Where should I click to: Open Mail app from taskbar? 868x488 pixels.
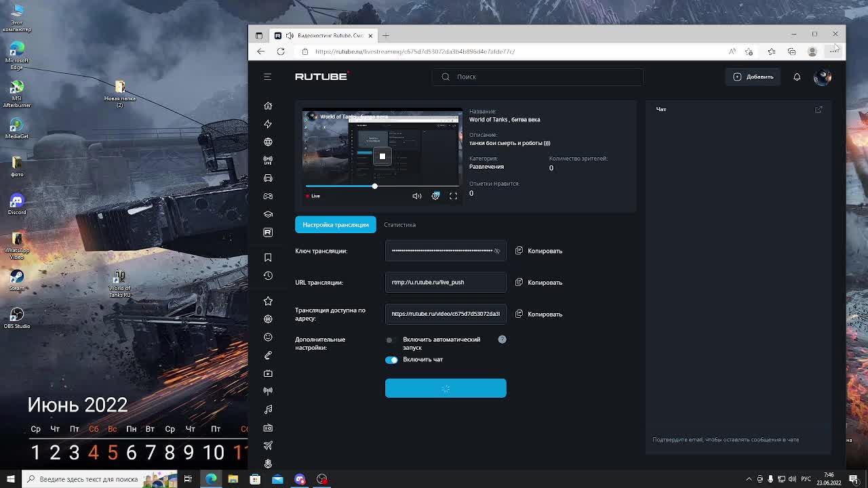coord(277,479)
